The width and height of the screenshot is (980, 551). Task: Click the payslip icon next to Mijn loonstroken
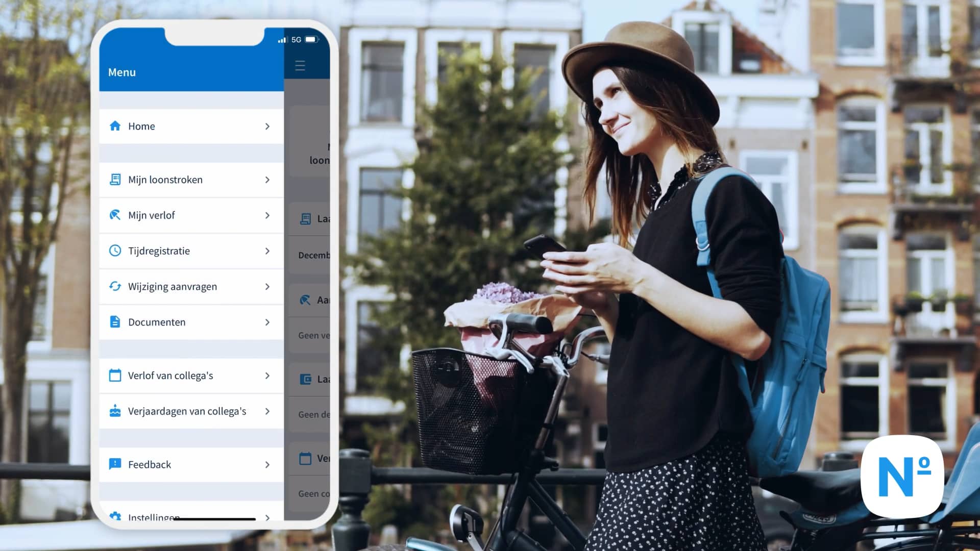115,180
